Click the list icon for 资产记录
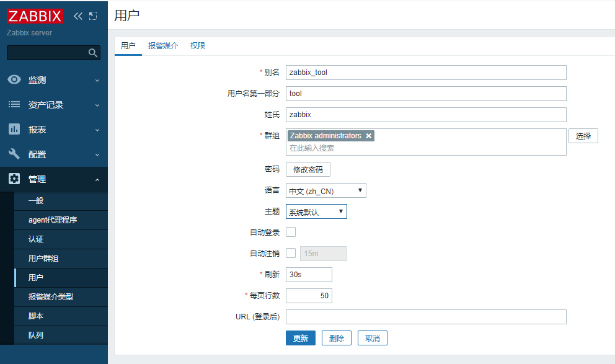The height and width of the screenshot is (364, 615). click(14, 104)
